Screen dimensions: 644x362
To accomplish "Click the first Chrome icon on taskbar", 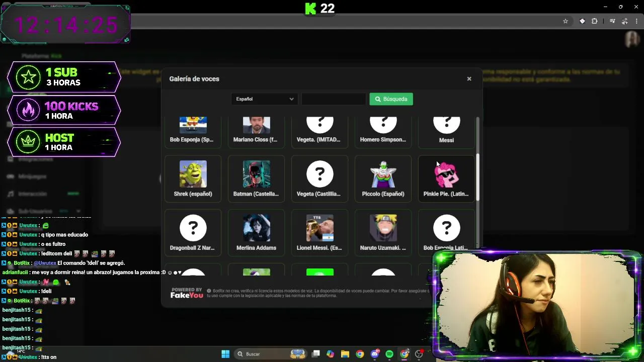I will click(360, 354).
